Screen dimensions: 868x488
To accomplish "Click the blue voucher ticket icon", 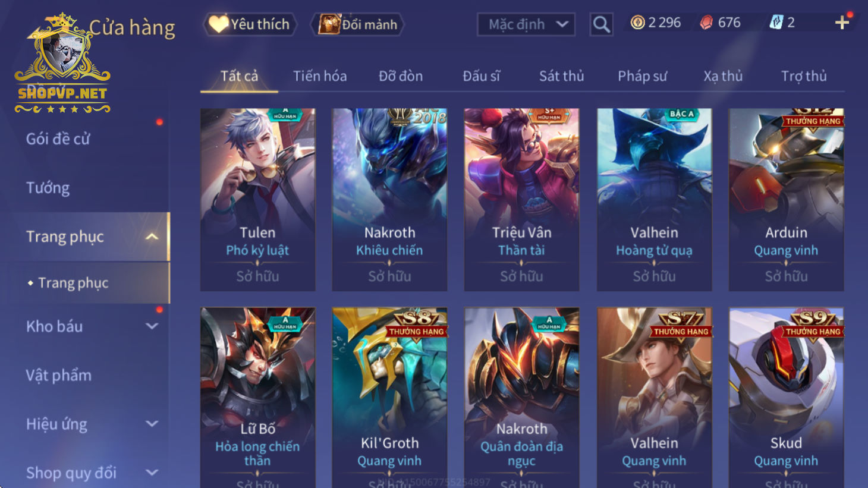I will (x=776, y=23).
